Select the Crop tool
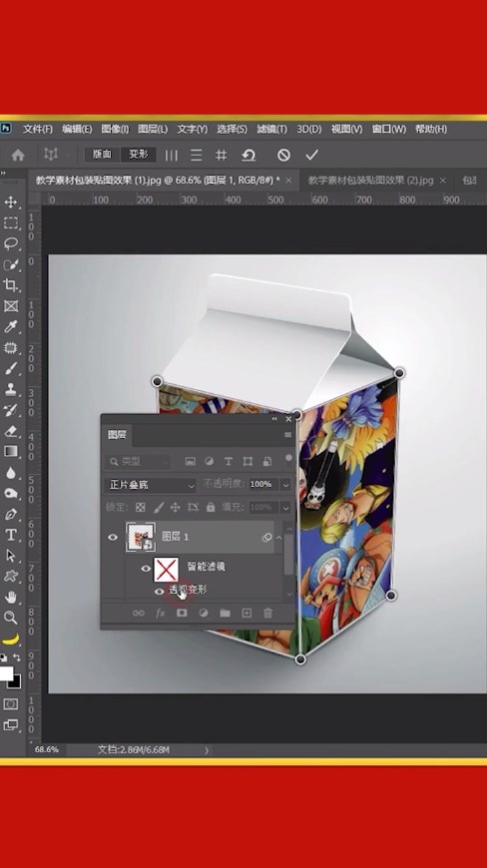The width and height of the screenshot is (487, 868). pyautogui.click(x=11, y=285)
